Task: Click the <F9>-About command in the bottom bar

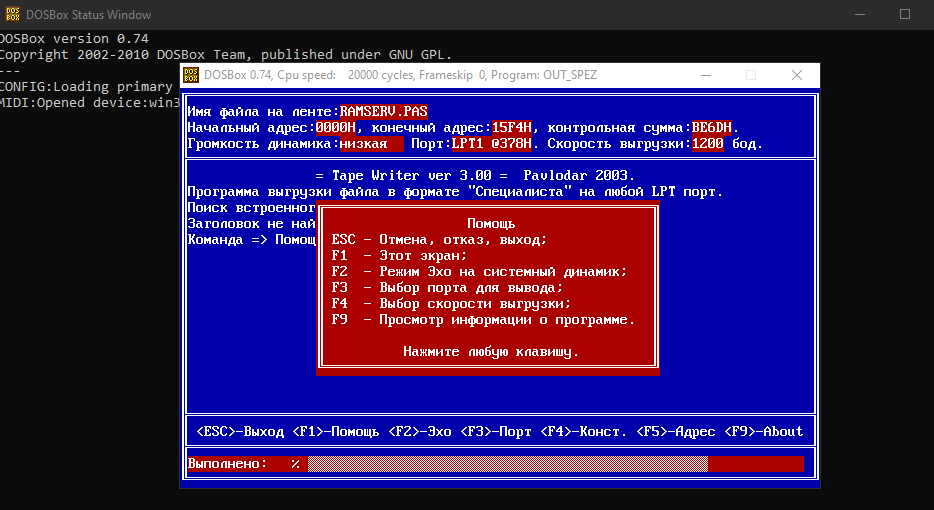Action: [764, 431]
